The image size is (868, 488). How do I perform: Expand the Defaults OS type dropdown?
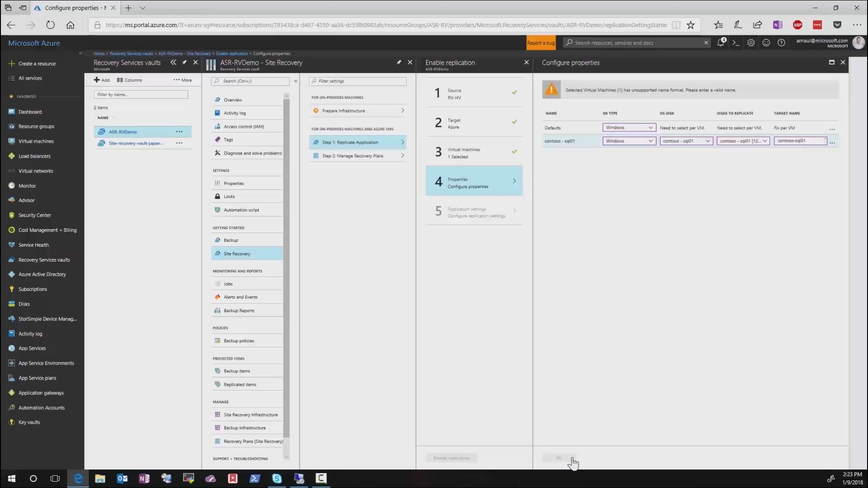pos(629,128)
